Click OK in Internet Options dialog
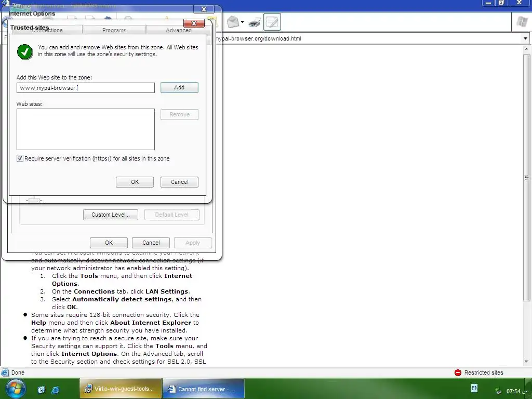Viewport: 532px width, 399px height. (x=109, y=243)
